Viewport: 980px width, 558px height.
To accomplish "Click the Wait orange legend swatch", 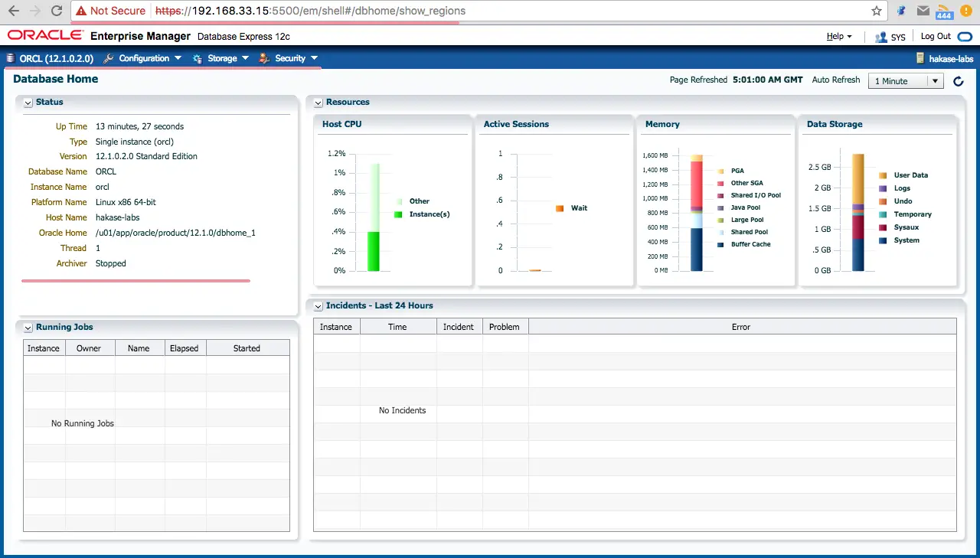I will (x=560, y=208).
